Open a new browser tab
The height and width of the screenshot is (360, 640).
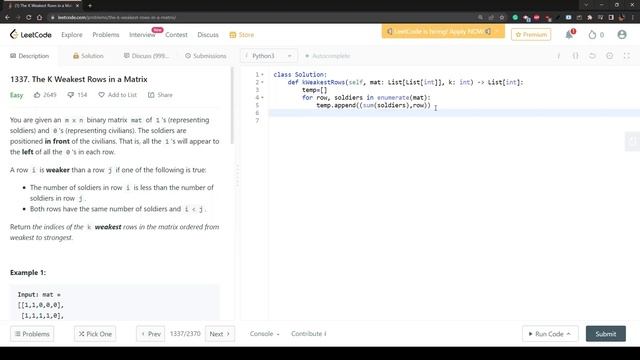coord(90,6)
